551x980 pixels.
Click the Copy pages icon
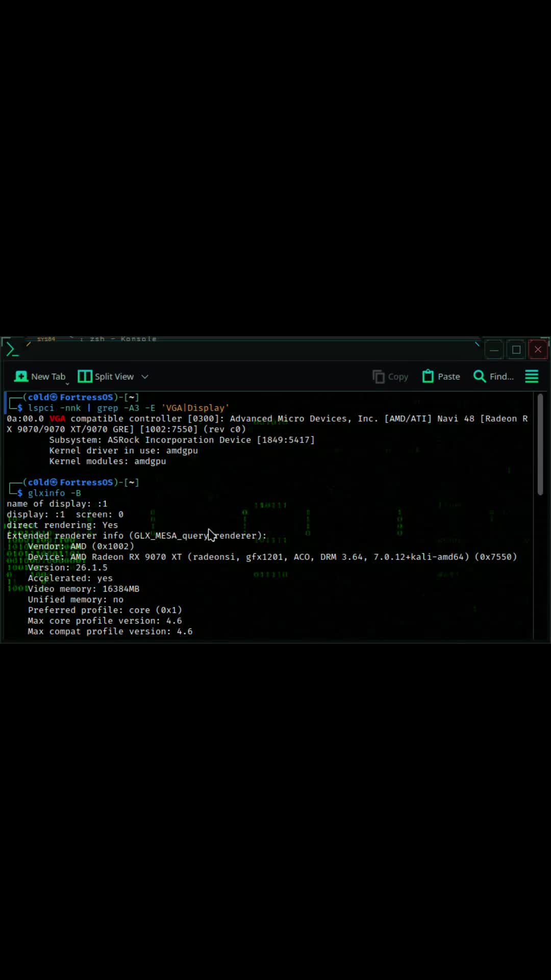click(x=378, y=377)
